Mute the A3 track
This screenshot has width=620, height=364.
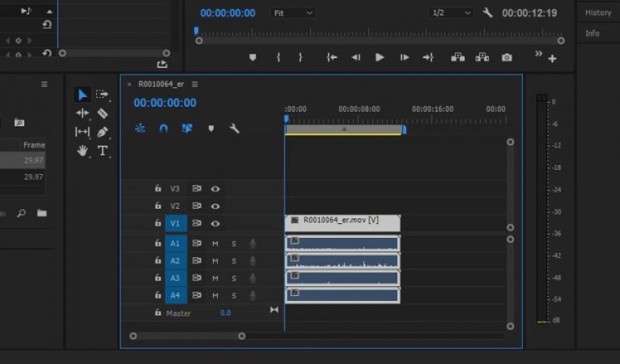215,278
